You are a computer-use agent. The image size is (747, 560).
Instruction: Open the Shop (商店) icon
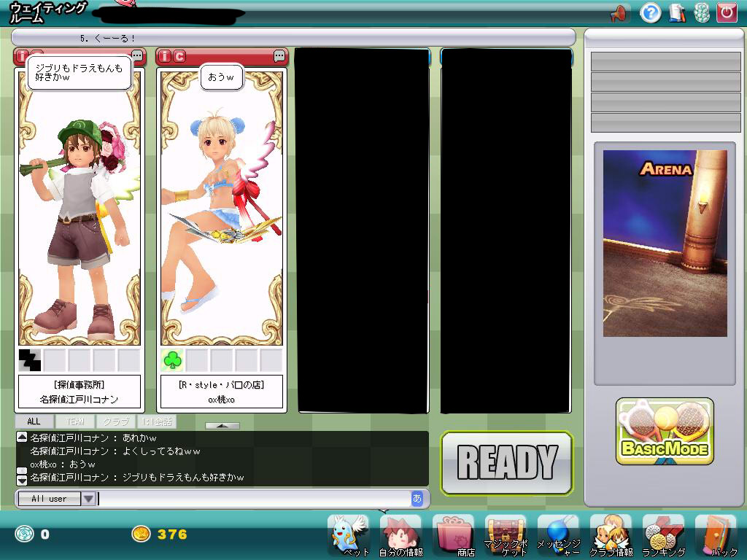pos(454,534)
